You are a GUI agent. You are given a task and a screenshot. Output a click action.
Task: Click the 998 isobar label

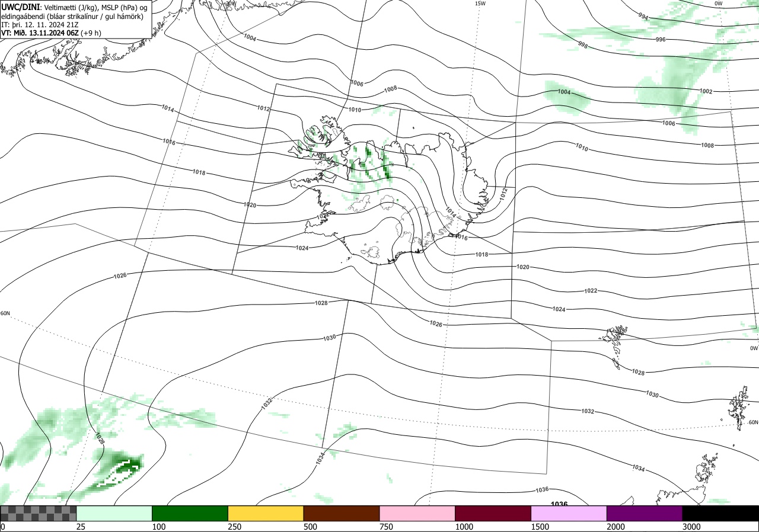coord(582,44)
